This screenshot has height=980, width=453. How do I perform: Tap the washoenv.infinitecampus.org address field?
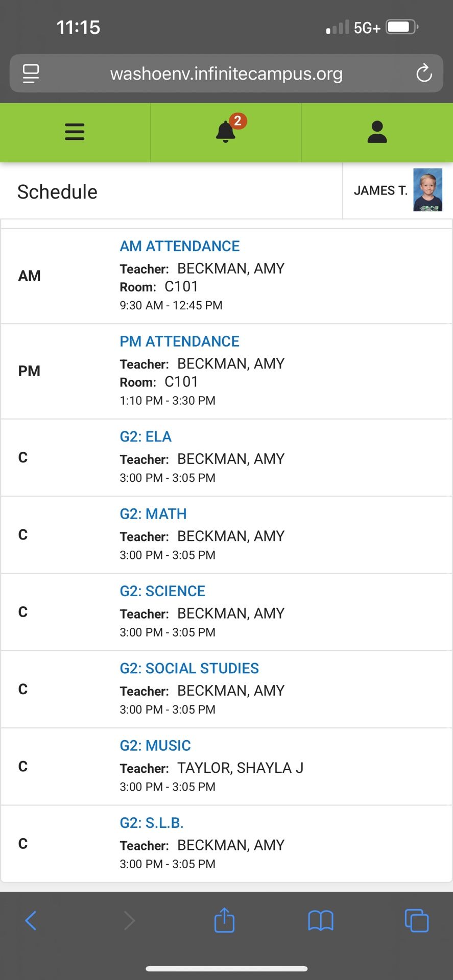pos(226,73)
